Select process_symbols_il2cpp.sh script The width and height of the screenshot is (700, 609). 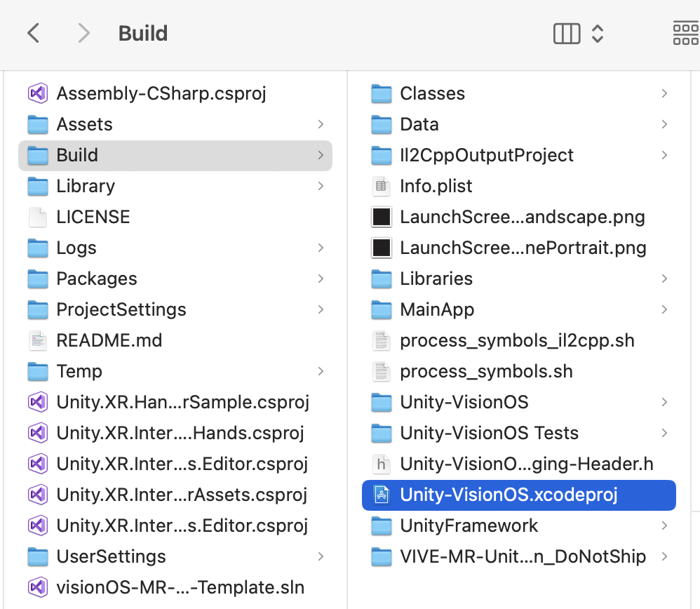tap(519, 340)
